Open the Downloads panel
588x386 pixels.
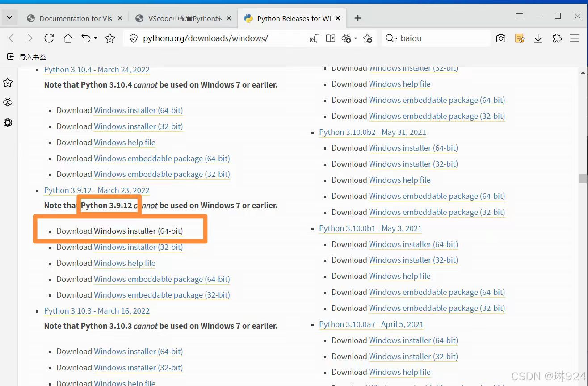pyautogui.click(x=538, y=38)
